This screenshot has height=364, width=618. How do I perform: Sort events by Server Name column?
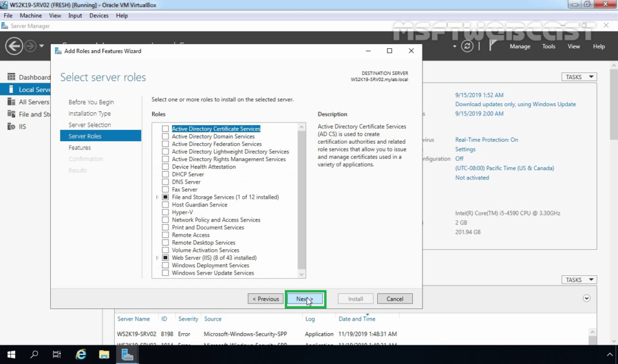pyautogui.click(x=133, y=319)
